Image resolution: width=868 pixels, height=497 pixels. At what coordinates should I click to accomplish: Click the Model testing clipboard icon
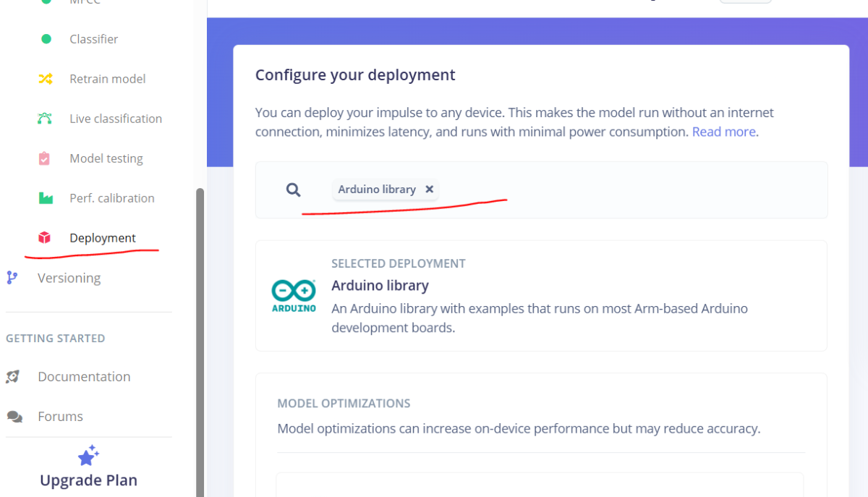click(x=45, y=158)
